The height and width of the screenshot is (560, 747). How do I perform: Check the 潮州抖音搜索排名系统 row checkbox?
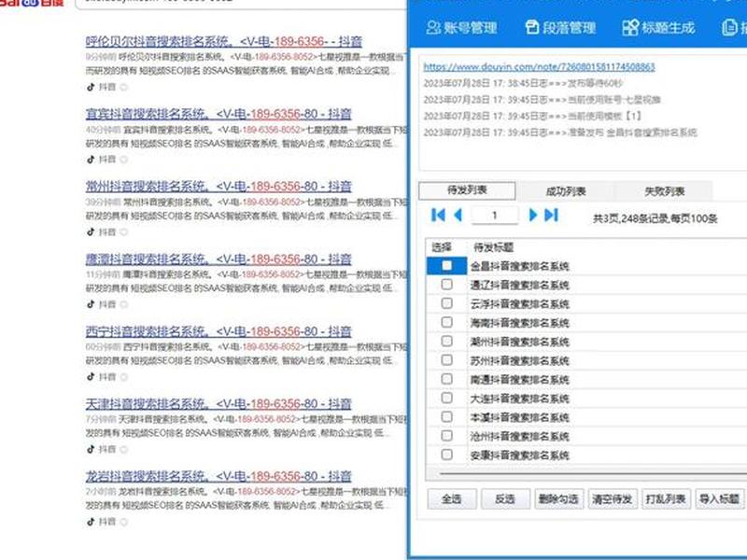coord(447,341)
